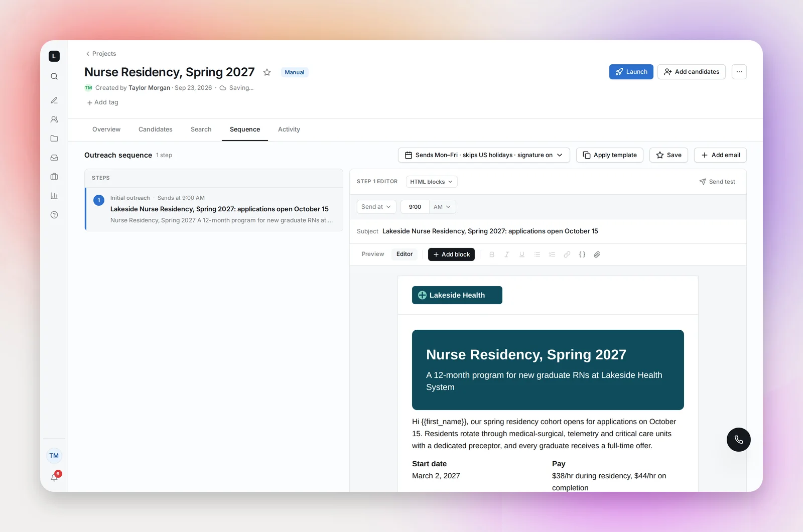Screen dimensions: 803x532
Task: Click the L workspace logo
Action: tap(54, 56)
